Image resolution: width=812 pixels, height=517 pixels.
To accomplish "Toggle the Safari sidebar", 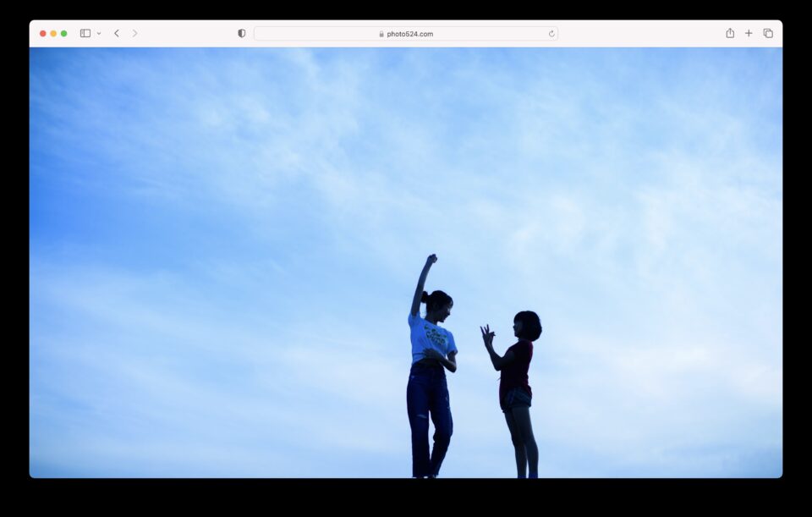I will click(x=85, y=33).
